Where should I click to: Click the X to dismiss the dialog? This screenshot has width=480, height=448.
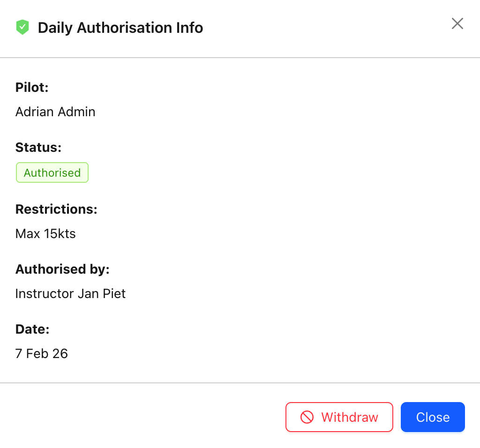click(x=457, y=23)
